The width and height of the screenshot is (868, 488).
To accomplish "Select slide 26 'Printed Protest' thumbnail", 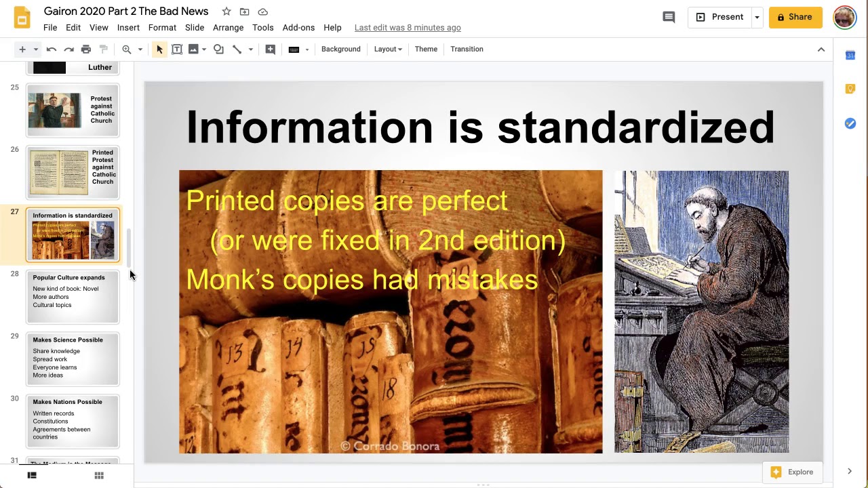I will pos(73,172).
